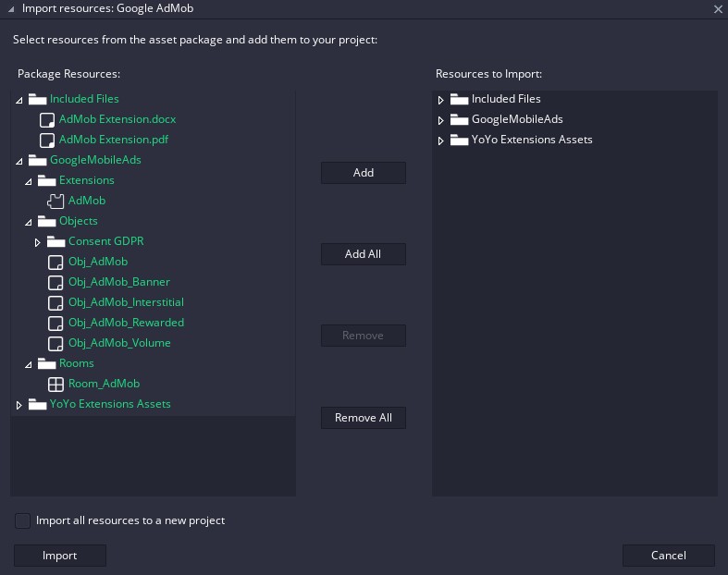Close the Import resources dialog
The height and width of the screenshot is (575, 728).
pyautogui.click(x=718, y=9)
